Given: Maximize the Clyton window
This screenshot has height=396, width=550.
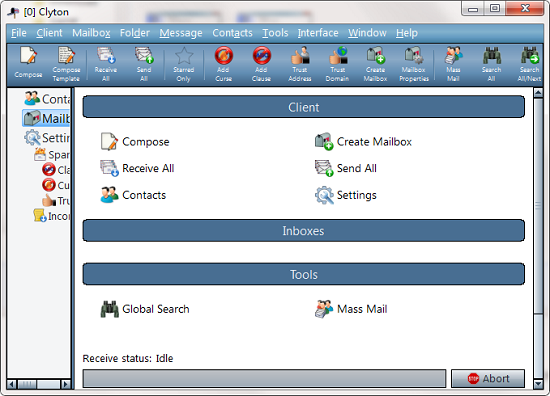Looking at the screenshot, I should [495, 8].
